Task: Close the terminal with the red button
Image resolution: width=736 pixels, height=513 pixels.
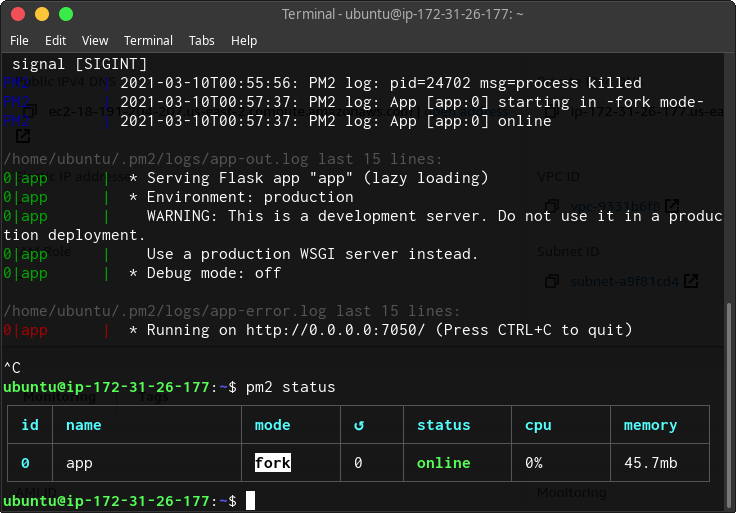Action: [x=18, y=14]
